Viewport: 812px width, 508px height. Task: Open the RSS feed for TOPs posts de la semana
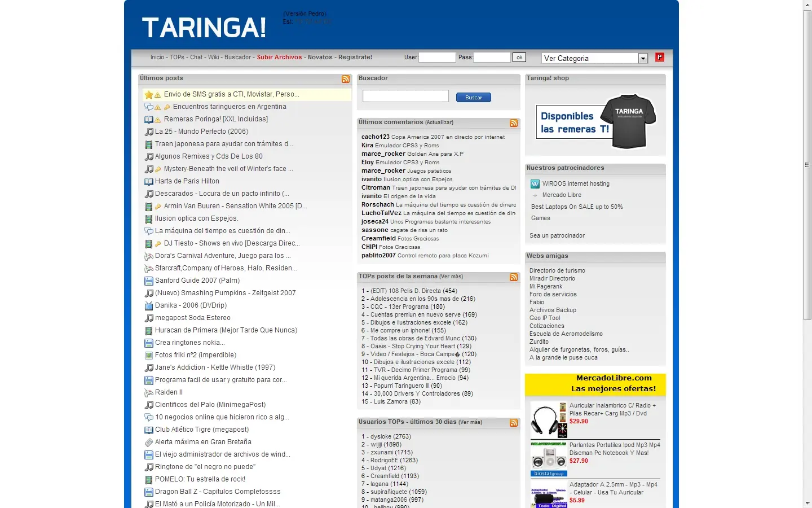[514, 277]
